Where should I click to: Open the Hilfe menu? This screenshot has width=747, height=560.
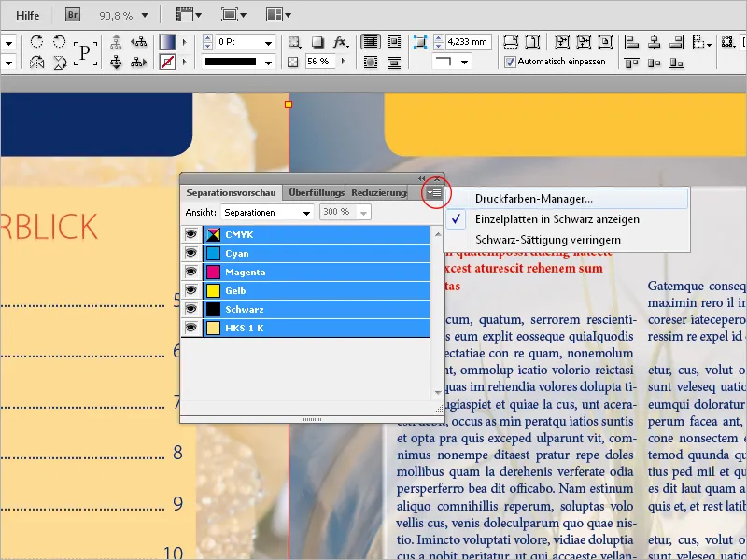pyautogui.click(x=26, y=15)
